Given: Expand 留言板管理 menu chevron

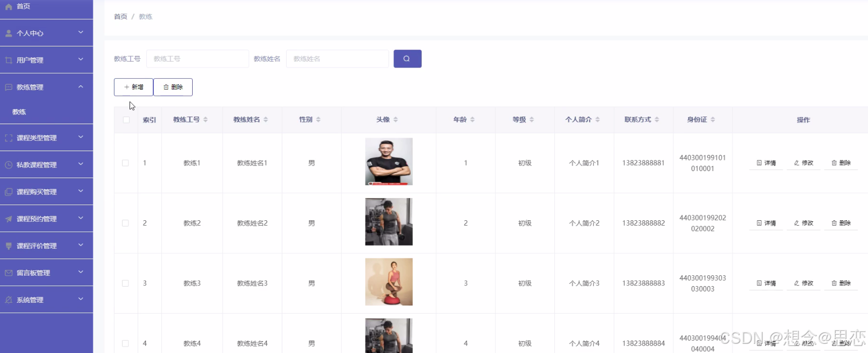Looking at the screenshot, I should 80,272.
